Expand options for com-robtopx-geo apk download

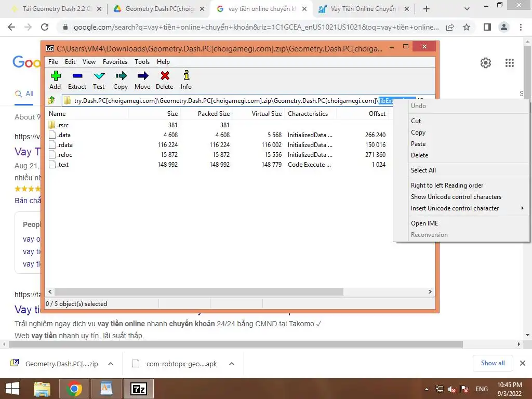(232, 364)
